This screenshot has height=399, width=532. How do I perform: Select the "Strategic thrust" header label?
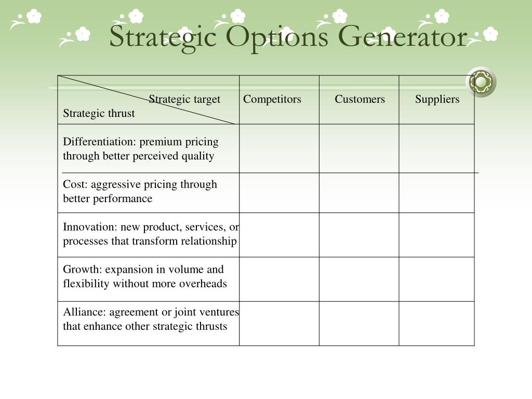(x=99, y=113)
